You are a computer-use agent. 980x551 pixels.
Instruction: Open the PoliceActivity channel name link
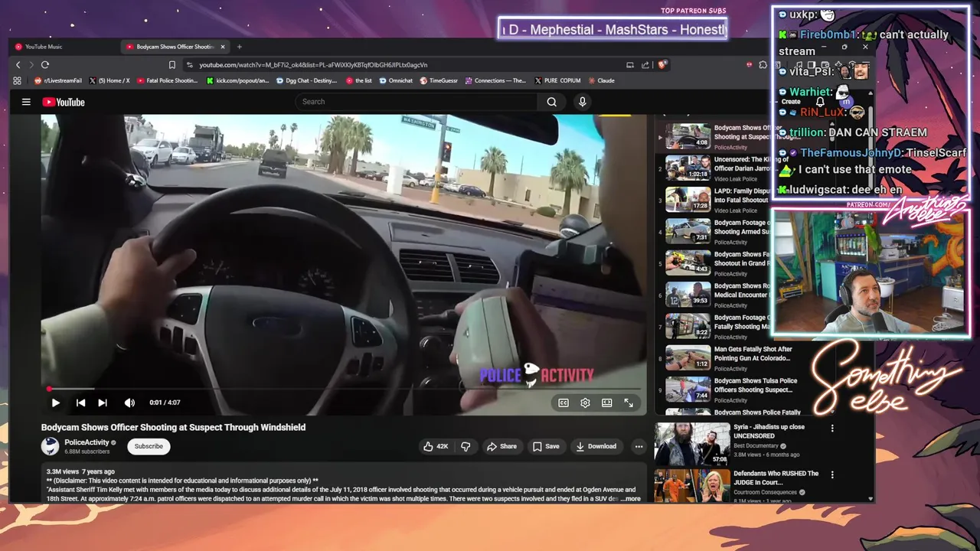87,442
